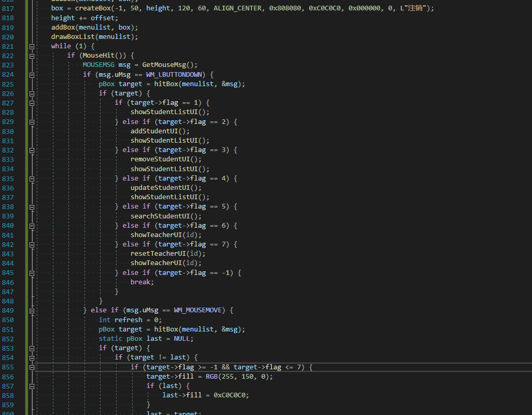Click the ALIGN_CENTER constant
532x415 pixels.
pos(237,8)
